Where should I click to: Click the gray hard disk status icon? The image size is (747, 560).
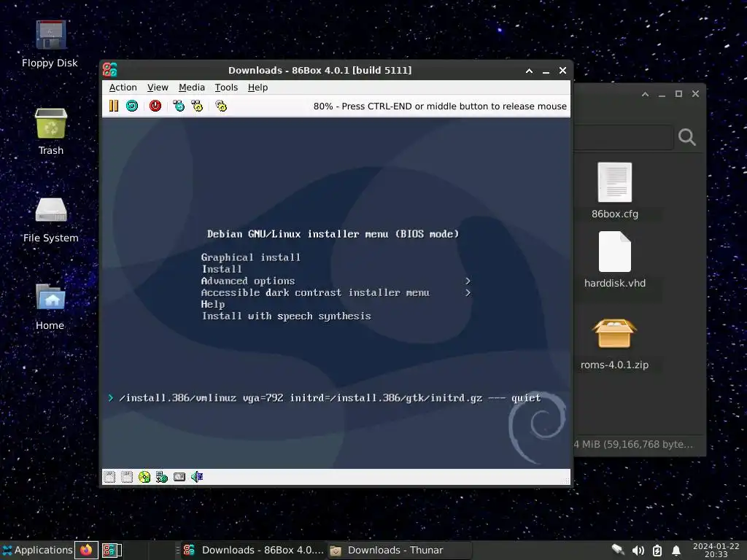click(x=179, y=477)
